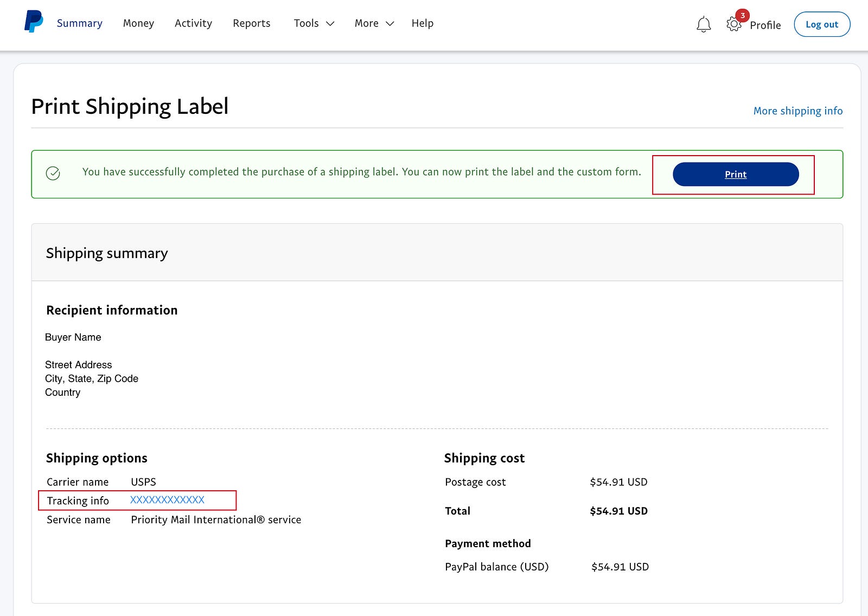Expand the More menu chevron
868x616 pixels.
[x=390, y=23]
